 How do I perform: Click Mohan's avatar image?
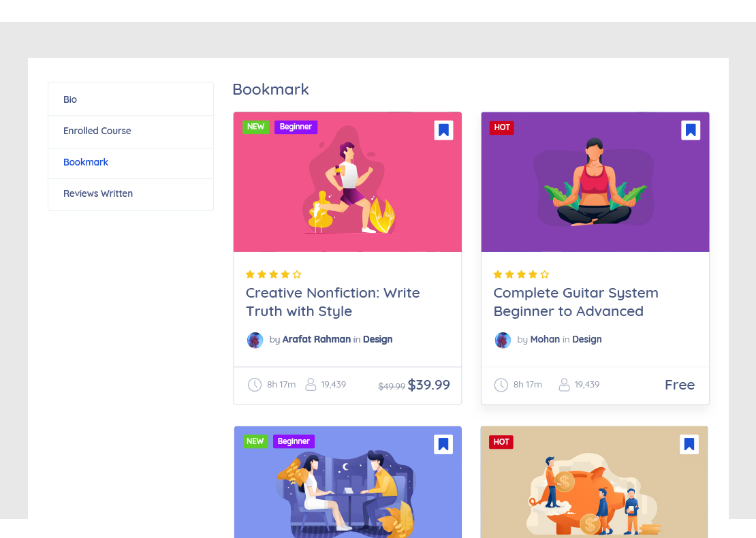[x=503, y=341]
